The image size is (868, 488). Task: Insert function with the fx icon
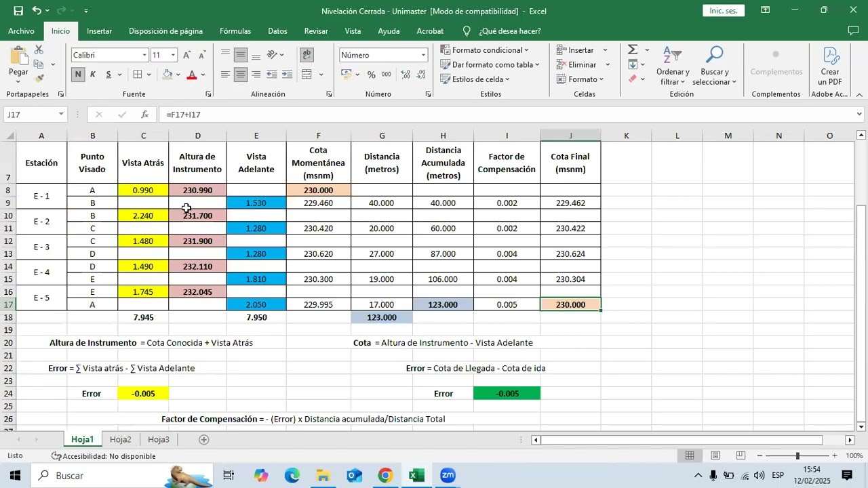coord(144,115)
